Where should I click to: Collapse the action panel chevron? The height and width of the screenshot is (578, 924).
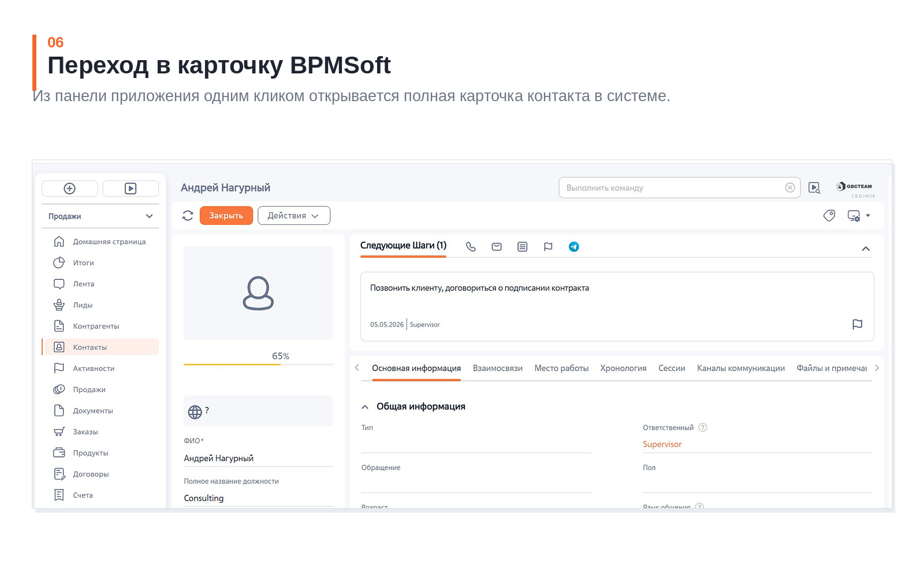[866, 249]
